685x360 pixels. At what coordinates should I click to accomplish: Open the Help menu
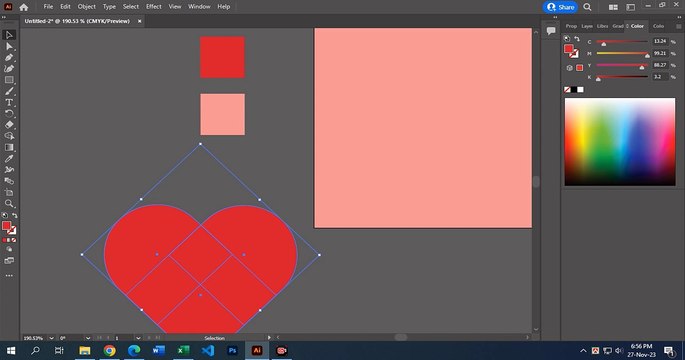[224, 7]
